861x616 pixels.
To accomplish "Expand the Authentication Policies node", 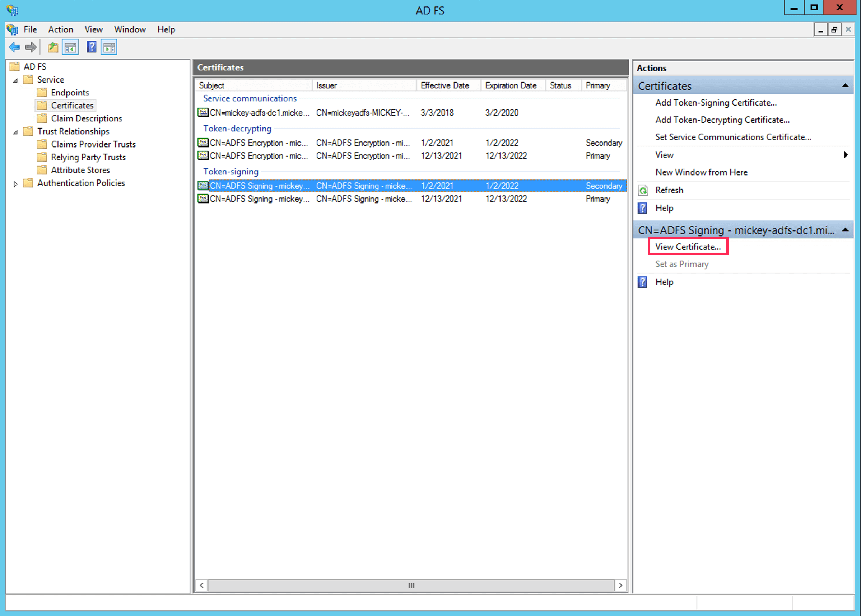I will pos(15,184).
